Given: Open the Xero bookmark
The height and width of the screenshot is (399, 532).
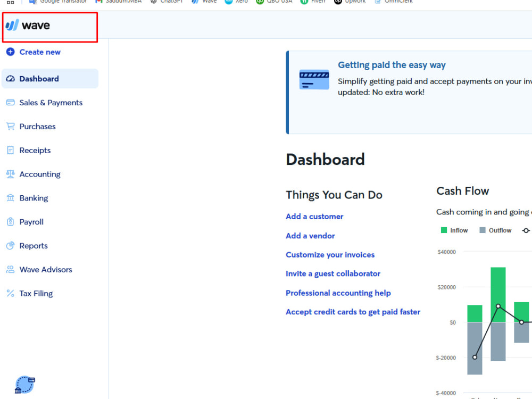Looking at the screenshot, I should 237,2.
